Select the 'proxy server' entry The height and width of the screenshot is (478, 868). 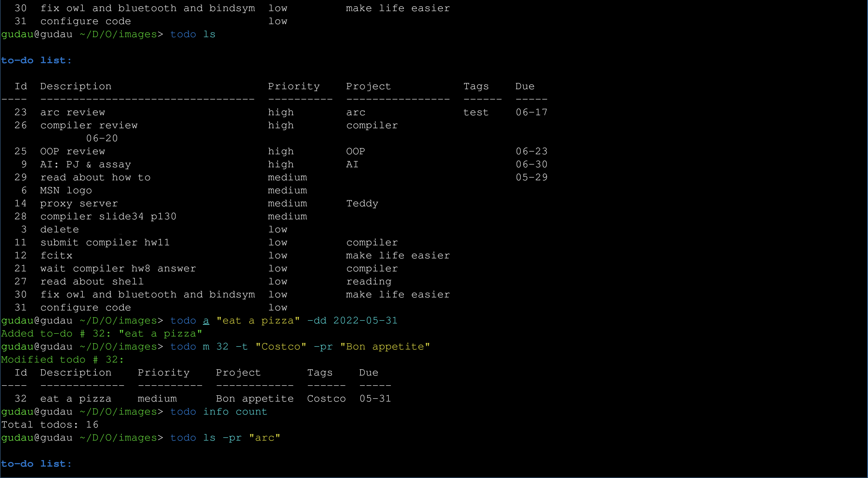coord(79,203)
